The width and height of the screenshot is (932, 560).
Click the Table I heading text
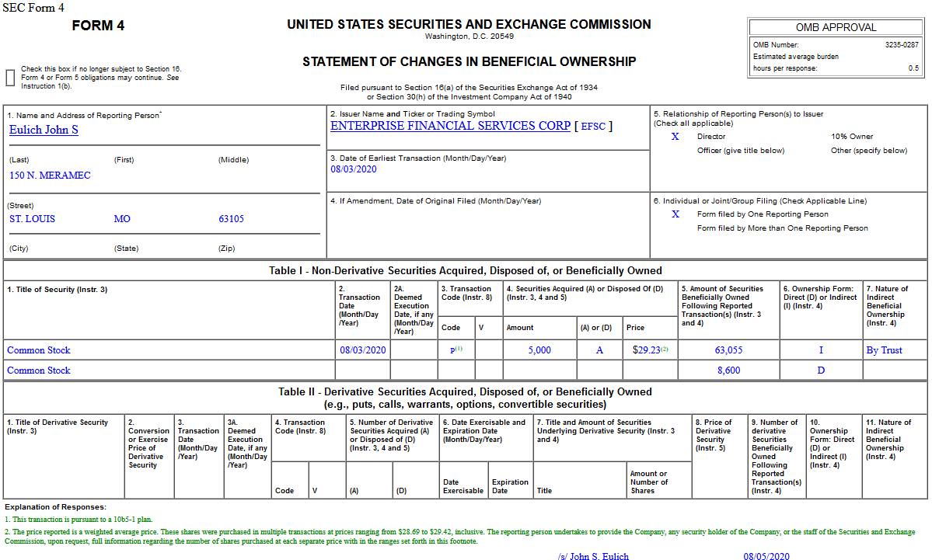pyautogui.click(x=466, y=271)
